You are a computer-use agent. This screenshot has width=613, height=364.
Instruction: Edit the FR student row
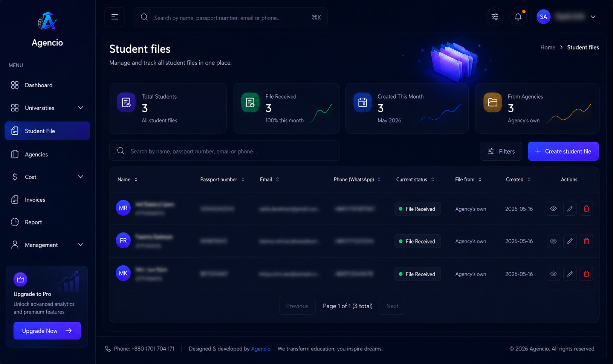(570, 241)
